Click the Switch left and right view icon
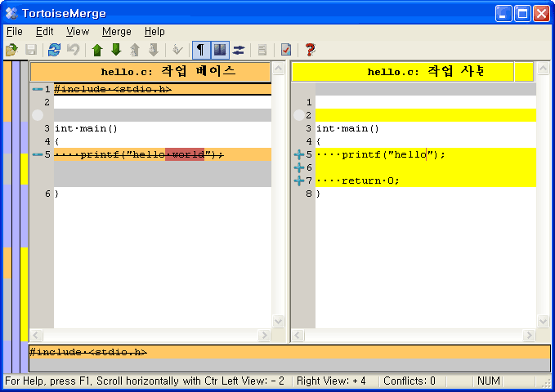This screenshot has width=555, height=392. point(239,50)
